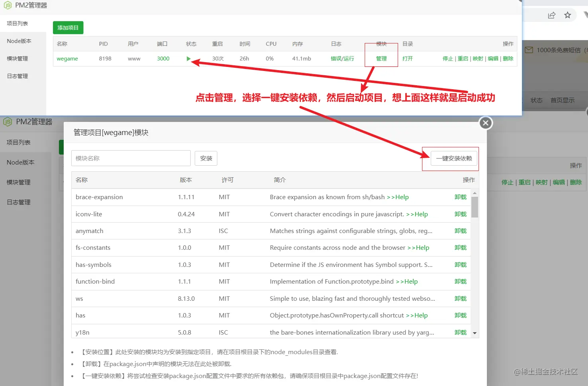588x386 pixels.
Task: Click the module list scrollbar up arrow
Action: coord(475,193)
